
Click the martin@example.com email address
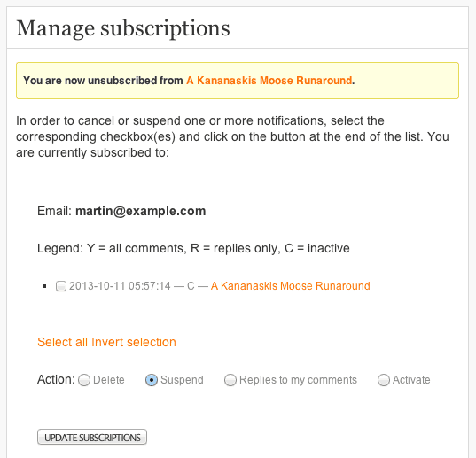(x=141, y=211)
